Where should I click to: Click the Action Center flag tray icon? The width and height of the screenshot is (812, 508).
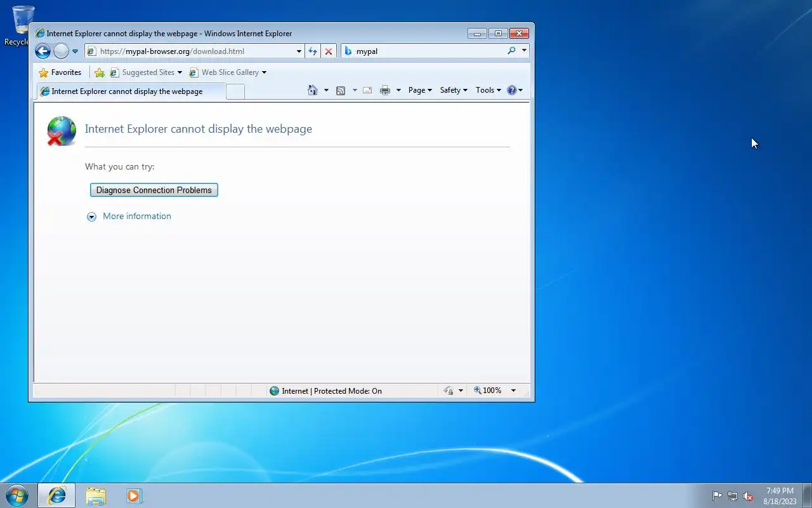[717, 496]
